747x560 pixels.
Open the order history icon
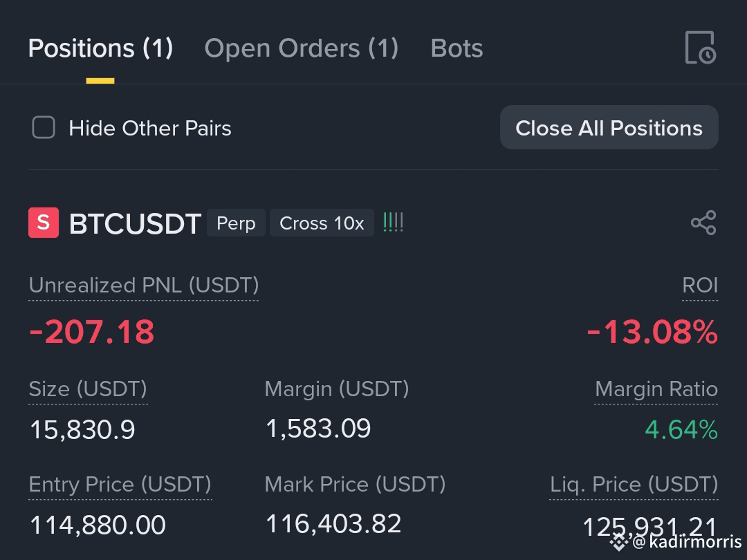[700, 47]
